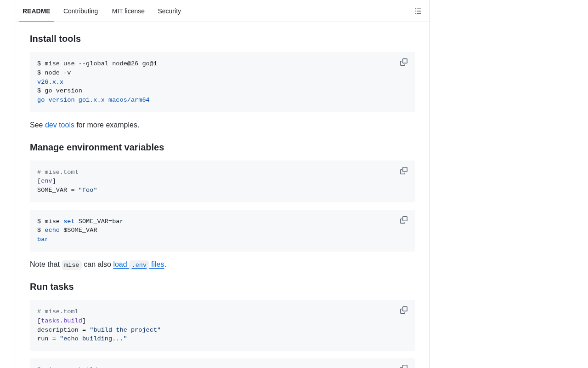The height and width of the screenshot is (368, 588).
Task: Copy the Install tools code block
Action: click(x=404, y=62)
